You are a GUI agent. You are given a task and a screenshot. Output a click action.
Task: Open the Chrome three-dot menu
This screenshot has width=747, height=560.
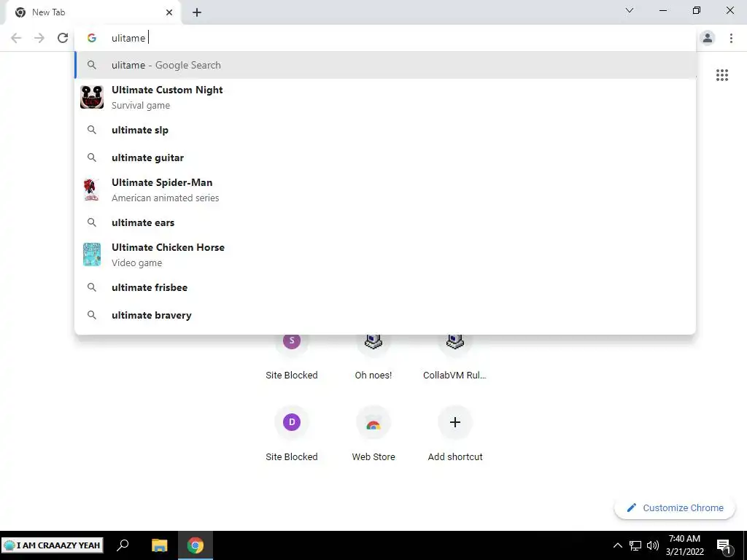(731, 38)
